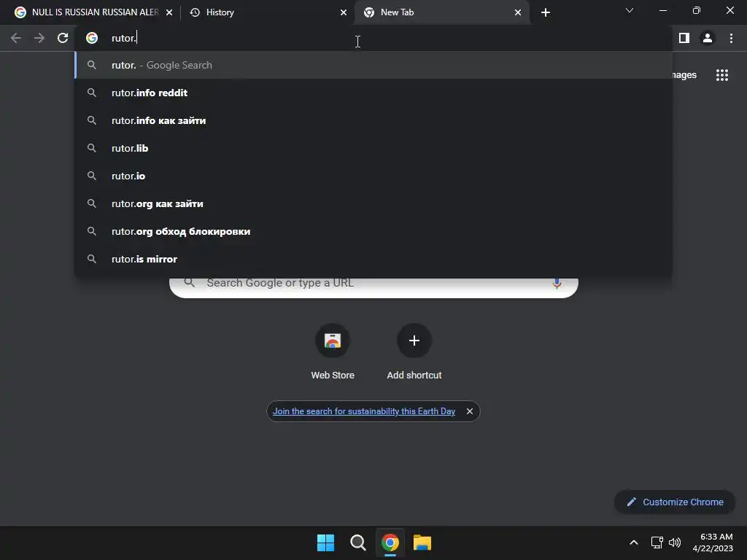
Task: Select the 'rutor.io' suggestion
Action: [x=373, y=176]
